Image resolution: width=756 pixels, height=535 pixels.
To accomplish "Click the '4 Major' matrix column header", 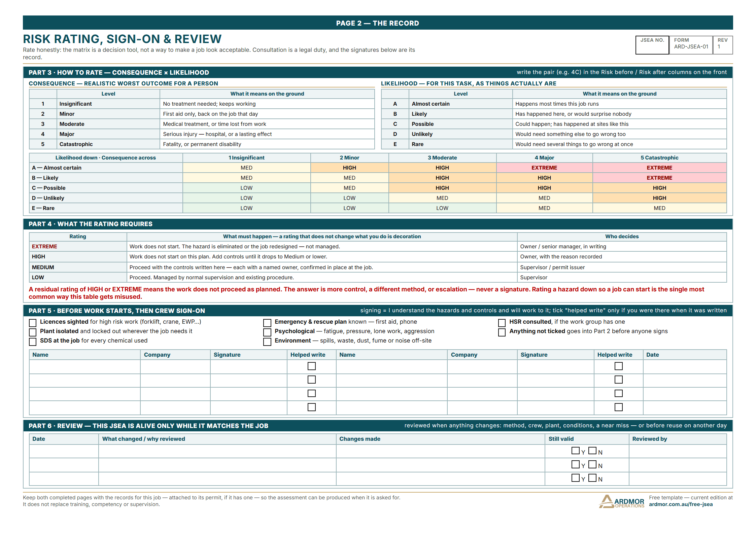I will 544,157.
